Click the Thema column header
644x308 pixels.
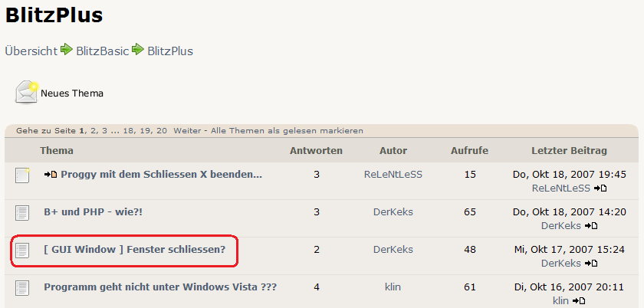[x=57, y=151]
